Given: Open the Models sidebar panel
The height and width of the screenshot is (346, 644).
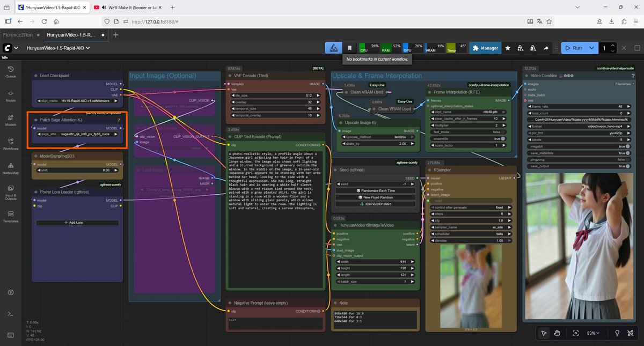Looking at the screenshot, I should pyautogui.click(x=11, y=120).
